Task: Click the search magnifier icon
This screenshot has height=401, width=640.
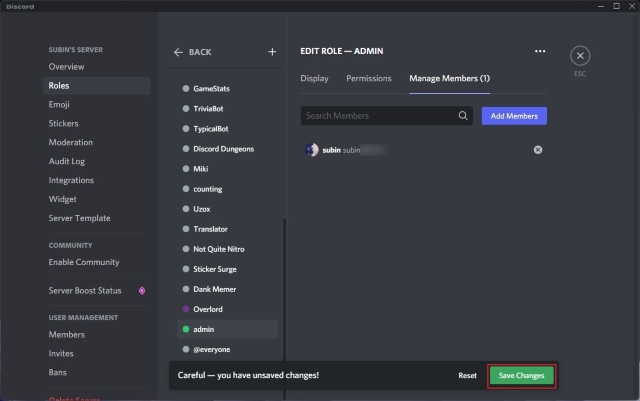Action: (x=462, y=116)
